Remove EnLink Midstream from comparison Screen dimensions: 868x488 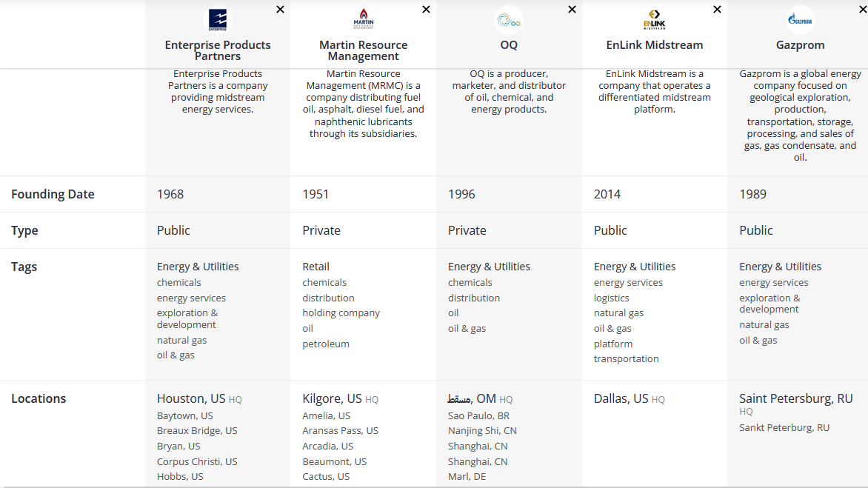click(x=717, y=10)
